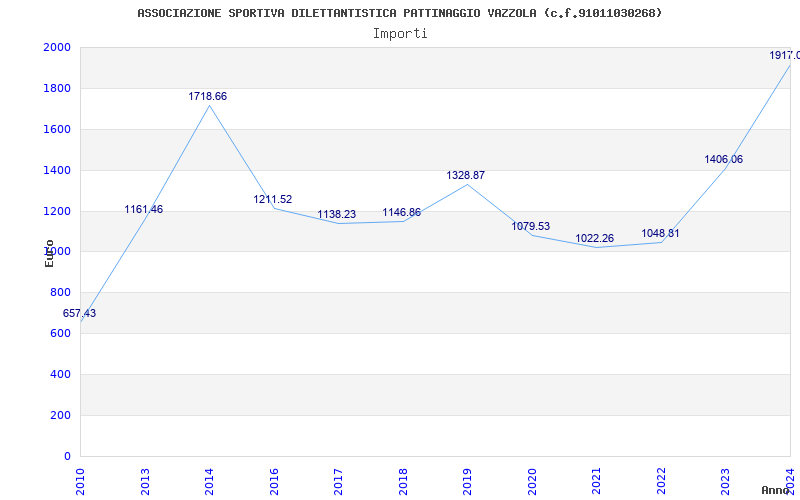Image resolution: width=800 pixels, height=500 pixels.
Task: Select the data label 657.43
Action: [x=79, y=313]
